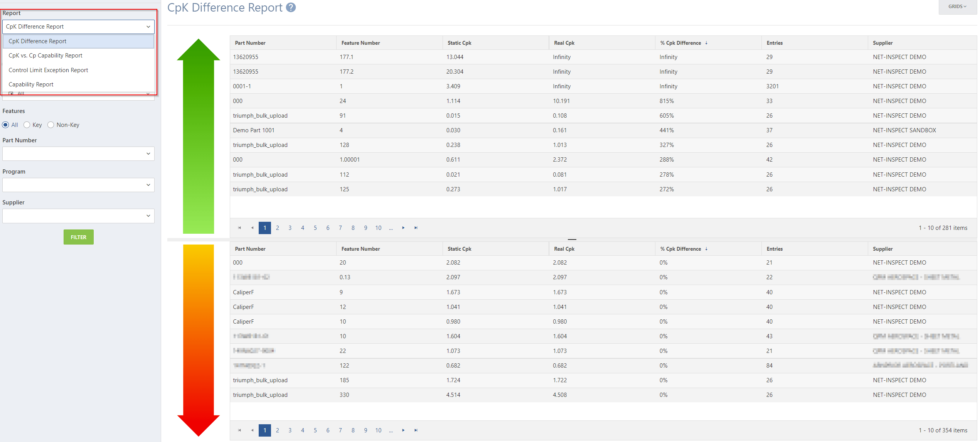This screenshot has width=980, height=442.
Task: Click last-page arrow below the bottom grid
Action: coord(416,430)
